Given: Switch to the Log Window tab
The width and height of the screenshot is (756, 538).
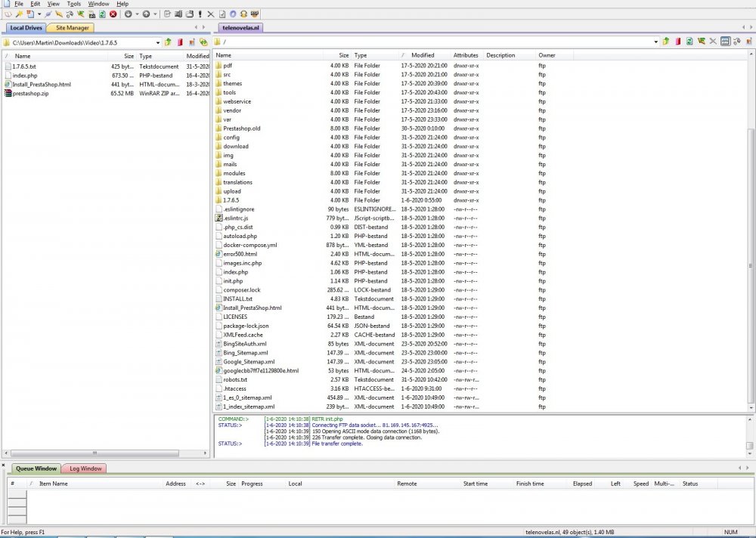Looking at the screenshot, I should tap(85, 468).
